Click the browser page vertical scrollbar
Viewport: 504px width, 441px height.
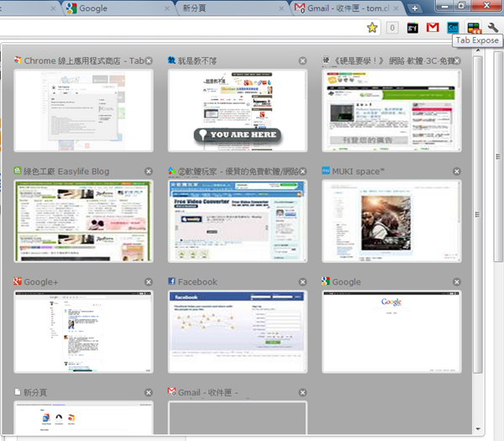coord(498,156)
